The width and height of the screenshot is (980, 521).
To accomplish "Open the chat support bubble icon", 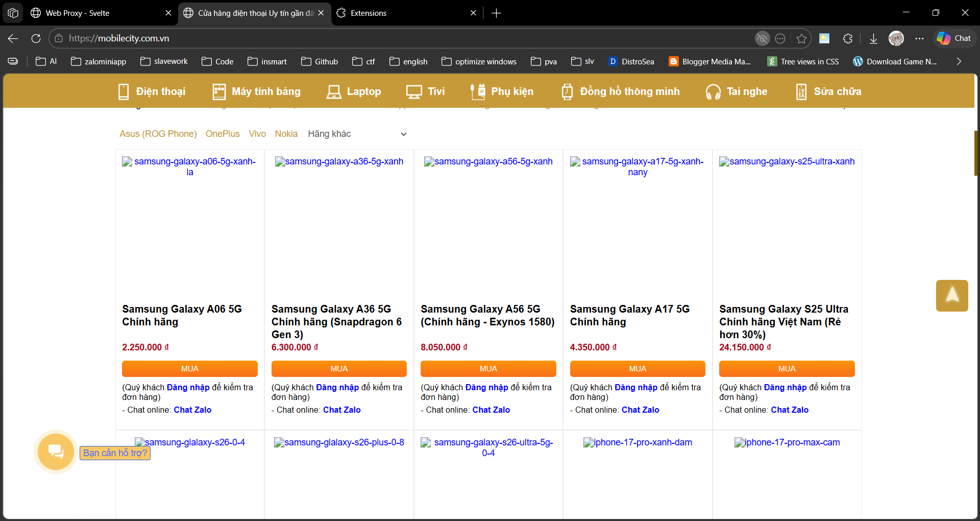I will (x=56, y=452).
